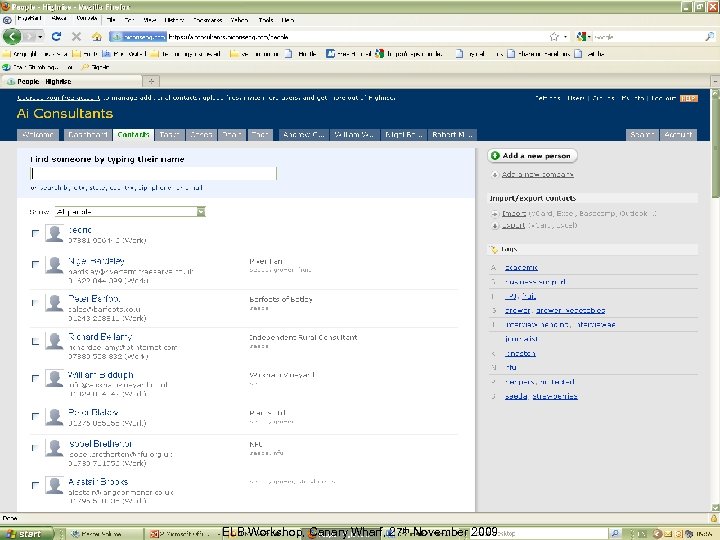The width and height of the screenshot is (720, 540).
Task: Follow the Import contacts link
Action: pos(513,214)
